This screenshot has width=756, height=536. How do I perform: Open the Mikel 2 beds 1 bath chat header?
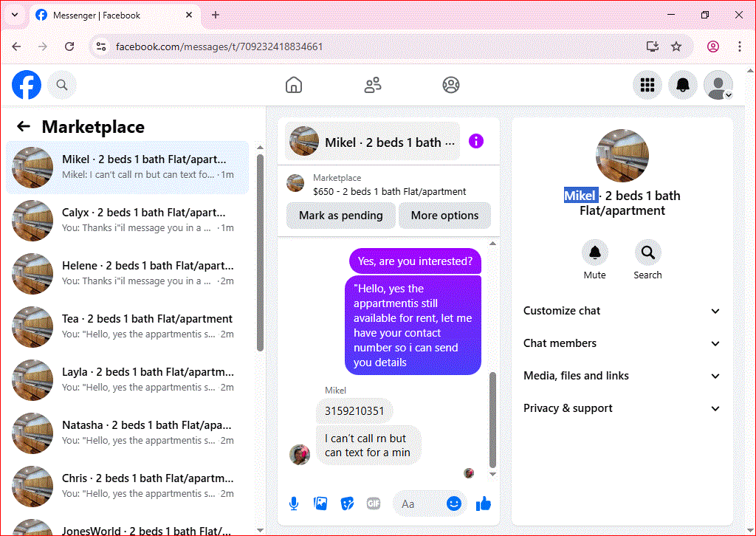coord(372,142)
